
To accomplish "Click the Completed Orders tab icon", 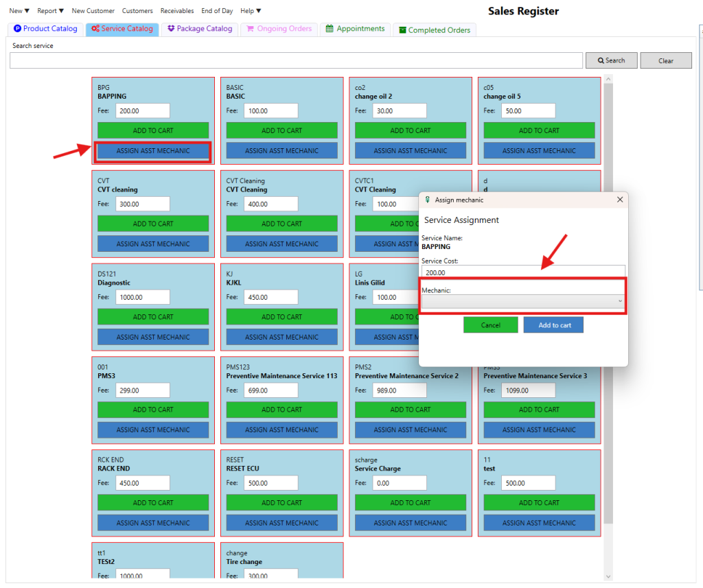I will [402, 30].
